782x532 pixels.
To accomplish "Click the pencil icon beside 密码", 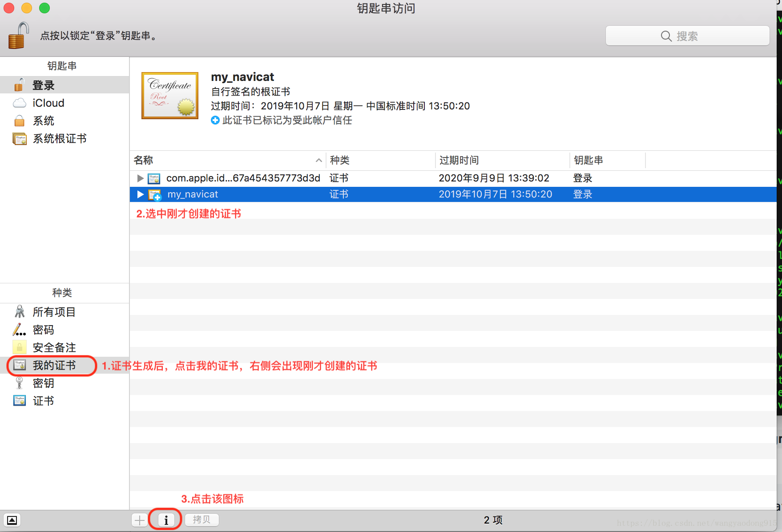I will click(x=19, y=330).
